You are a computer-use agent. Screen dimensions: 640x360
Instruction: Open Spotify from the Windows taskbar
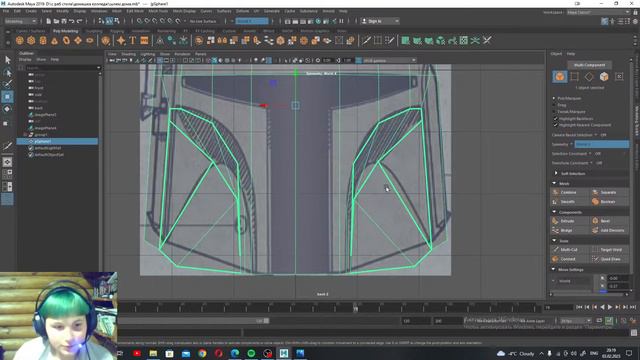(x=251, y=353)
